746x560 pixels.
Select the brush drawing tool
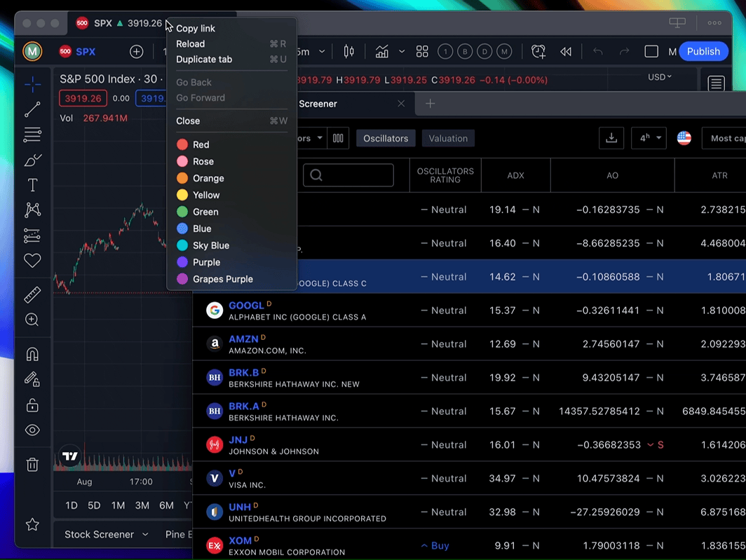pos(32,161)
